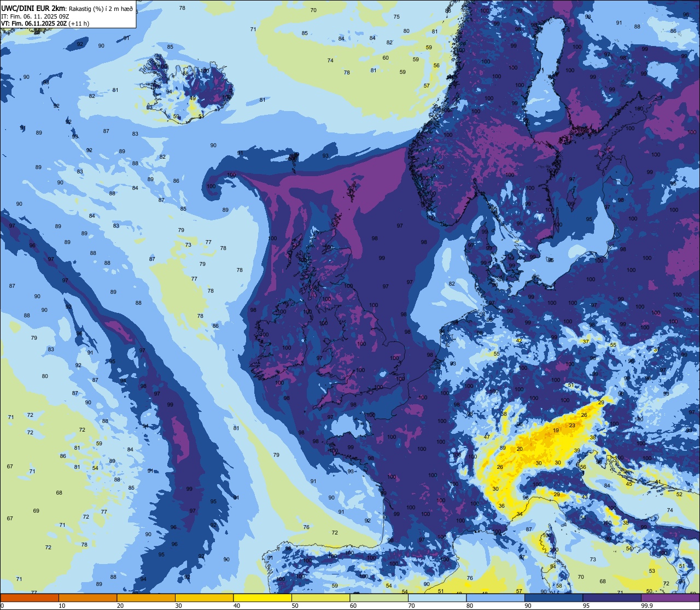Click the humidity value 19 on the map
Screen dimensions: 700x610
(556, 431)
